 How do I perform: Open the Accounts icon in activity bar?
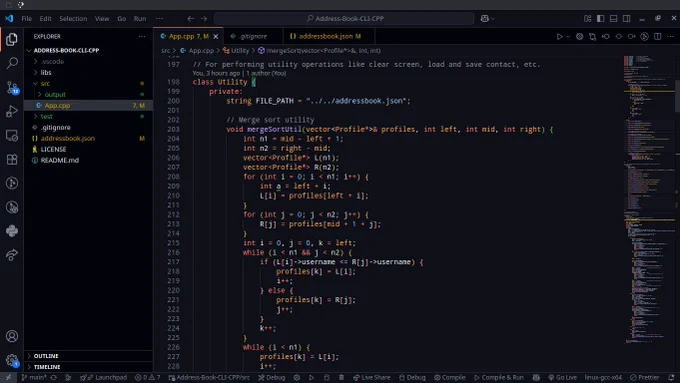[x=12, y=336]
